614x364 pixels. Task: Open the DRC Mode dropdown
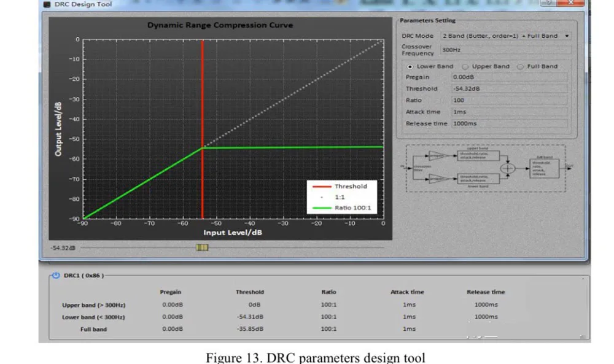coord(505,36)
